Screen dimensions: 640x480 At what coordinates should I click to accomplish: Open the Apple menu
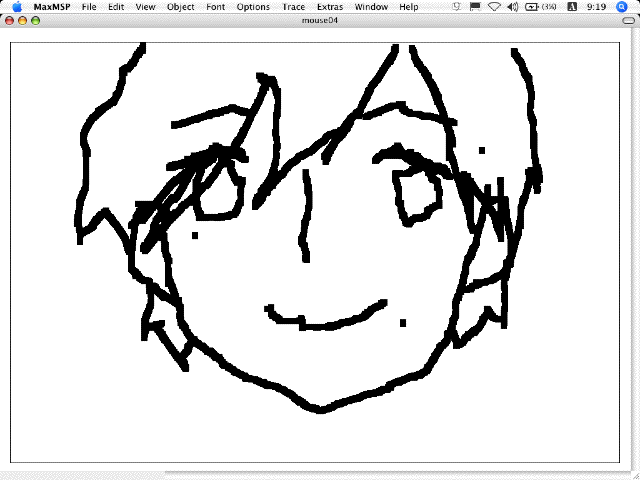[x=17, y=7]
